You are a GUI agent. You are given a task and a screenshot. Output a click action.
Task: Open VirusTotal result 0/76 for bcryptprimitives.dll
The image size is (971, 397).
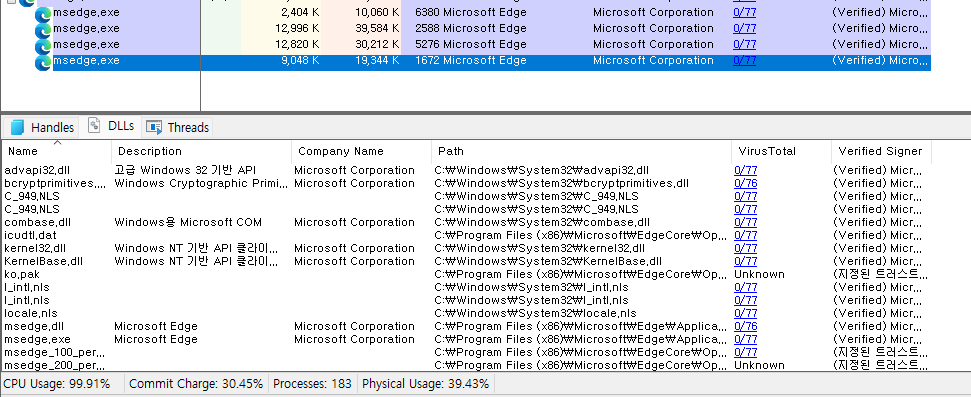tap(746, 183)
